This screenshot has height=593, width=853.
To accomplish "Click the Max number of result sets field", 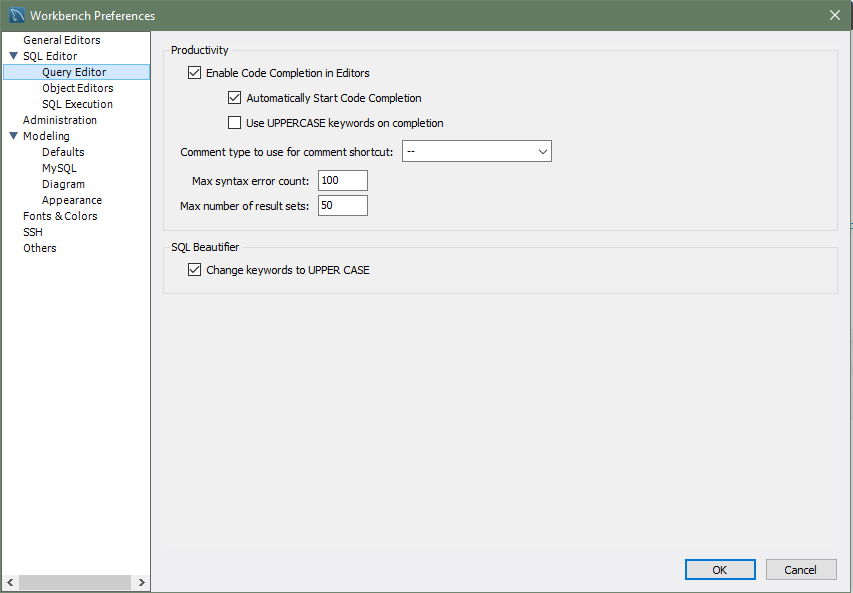I will [x=342, y=206].
